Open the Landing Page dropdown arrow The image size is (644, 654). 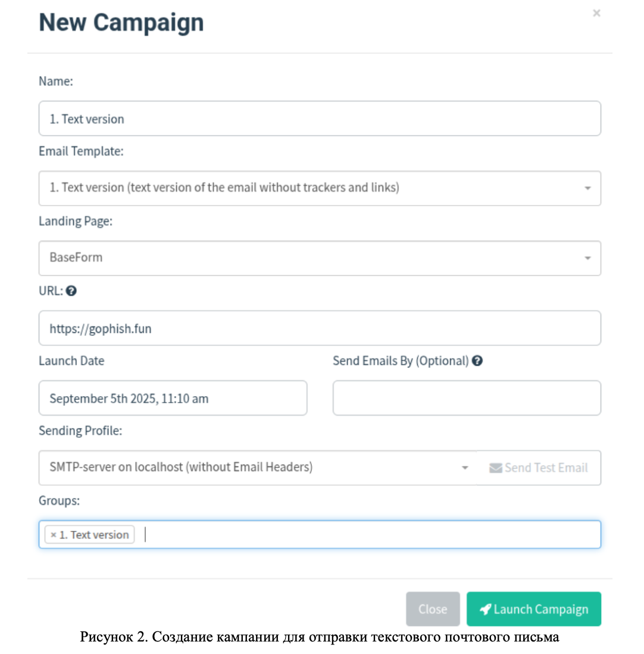(587, 258)
